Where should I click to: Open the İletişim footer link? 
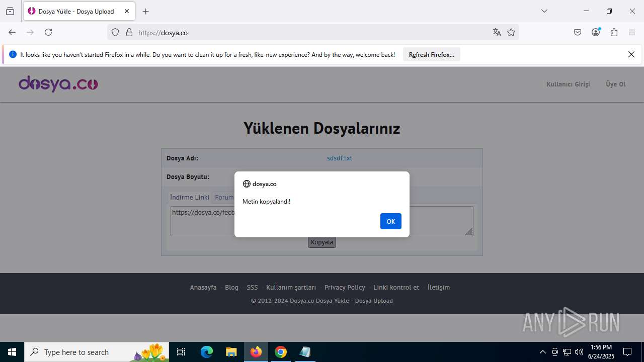coord(439,287)
